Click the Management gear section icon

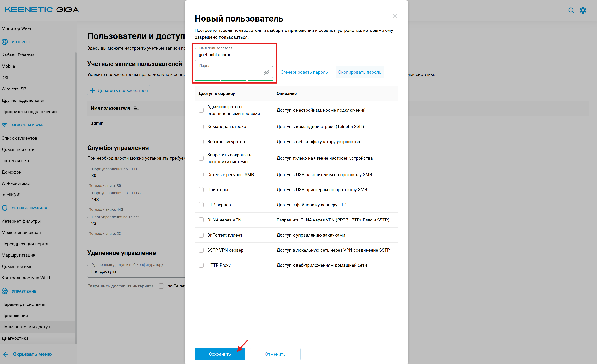[x=5, y=291]
